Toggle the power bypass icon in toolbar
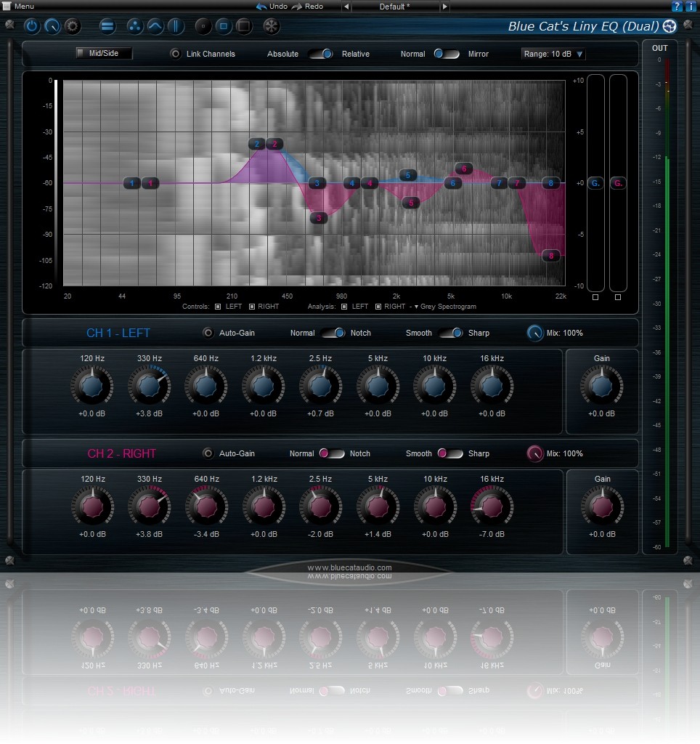Screen dimensions: 700x744 pos(32,26)
